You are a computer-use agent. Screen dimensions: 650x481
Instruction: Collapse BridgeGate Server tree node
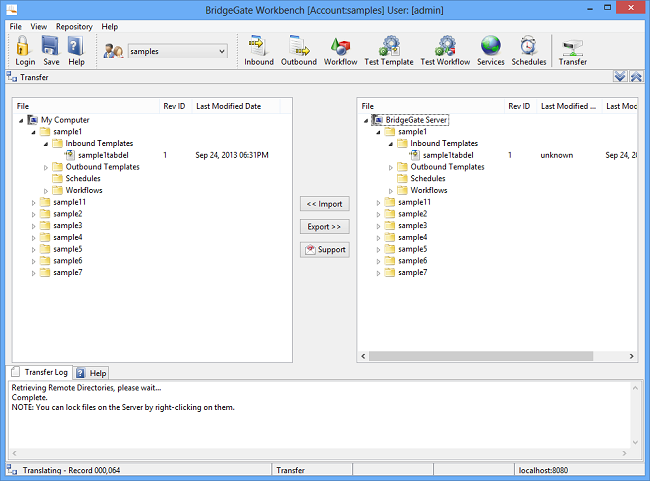(366, 120)
